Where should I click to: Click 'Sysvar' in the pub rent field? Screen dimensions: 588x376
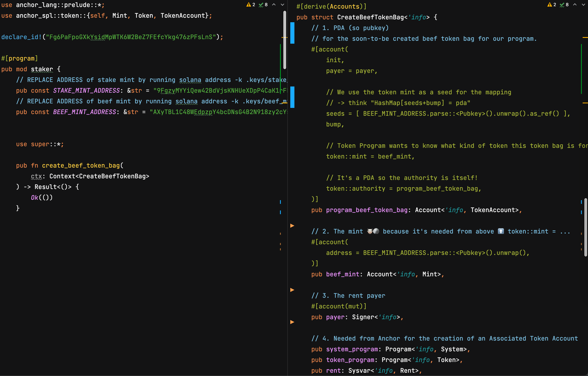point(359,371)
